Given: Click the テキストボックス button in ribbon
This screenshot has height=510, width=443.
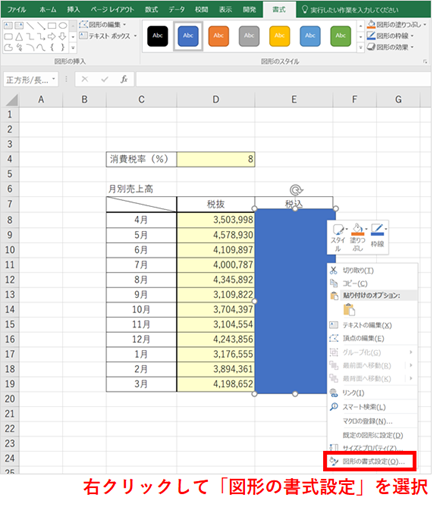Looking at the screenshot, I should (x=108, y=36).
